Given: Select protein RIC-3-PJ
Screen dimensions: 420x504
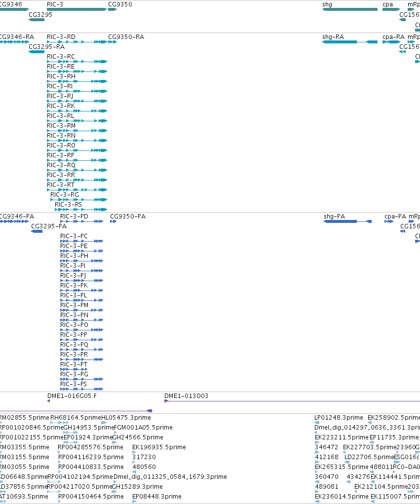Looking at the screenshot, I should point(82,280).
